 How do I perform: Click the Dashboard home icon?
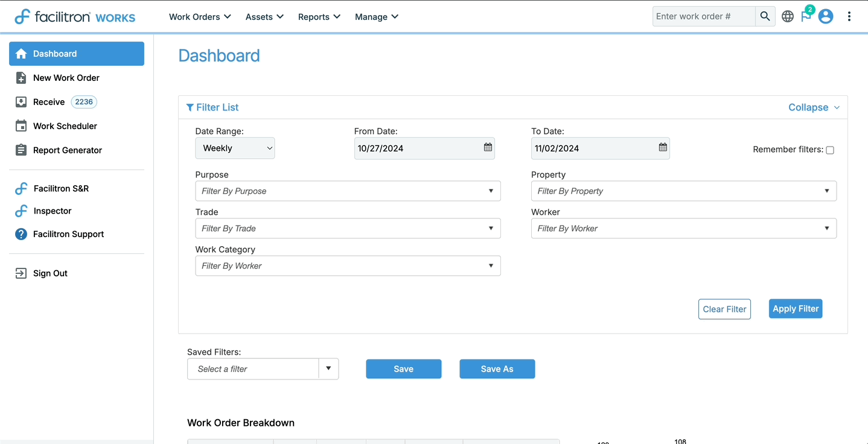(21, 54)
